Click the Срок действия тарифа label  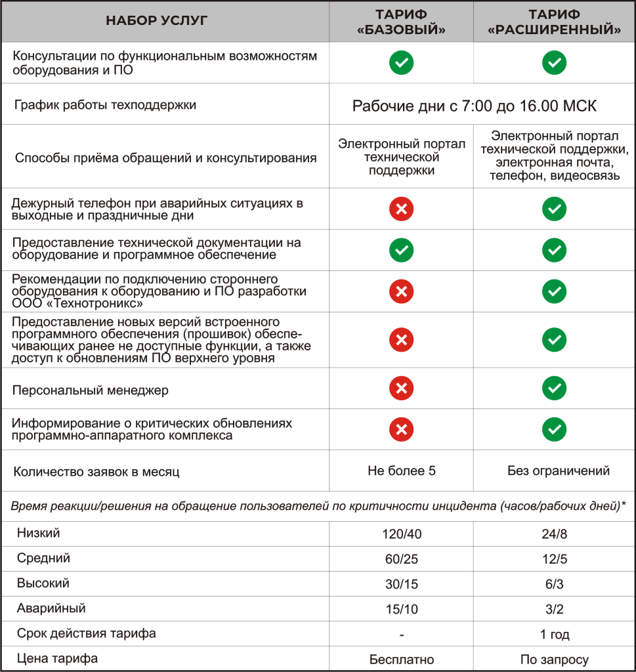tap(86, 633)
